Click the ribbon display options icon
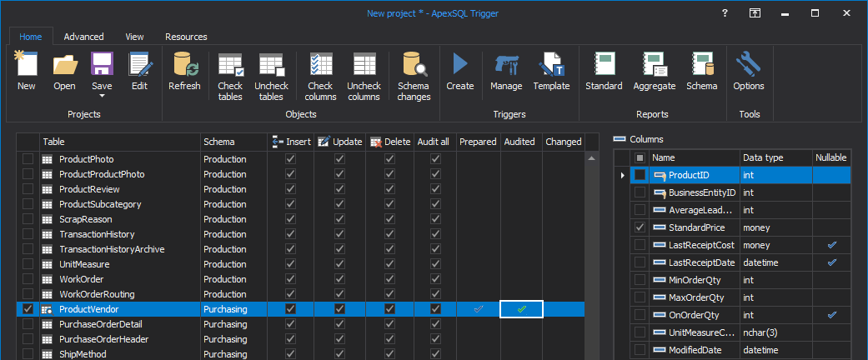 pyautogui.click(x=755, y=13)
